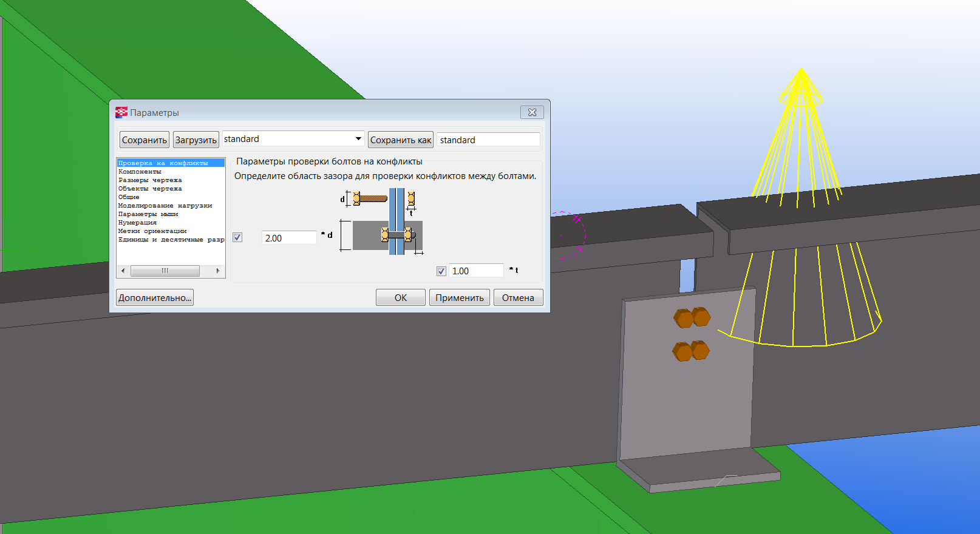Select Компоненты in the category list
The height and width of the screenshot is (534, 980).
tap(140, 172)
